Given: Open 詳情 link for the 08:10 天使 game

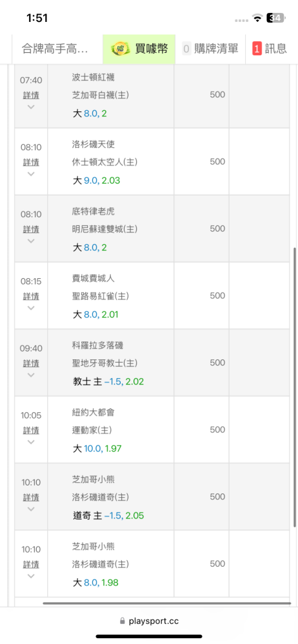Looking at the screenshot, I should pos(31,162).
